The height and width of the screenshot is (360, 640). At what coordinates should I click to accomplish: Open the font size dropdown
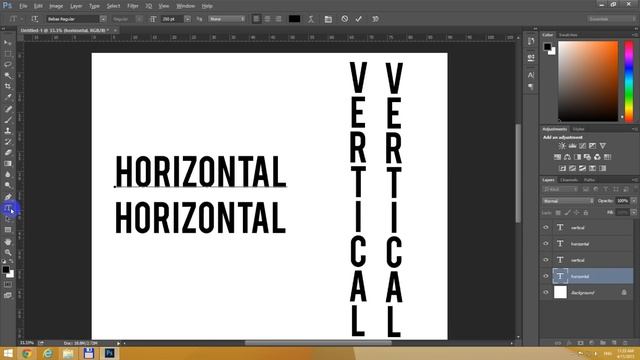tap(187, 19)
